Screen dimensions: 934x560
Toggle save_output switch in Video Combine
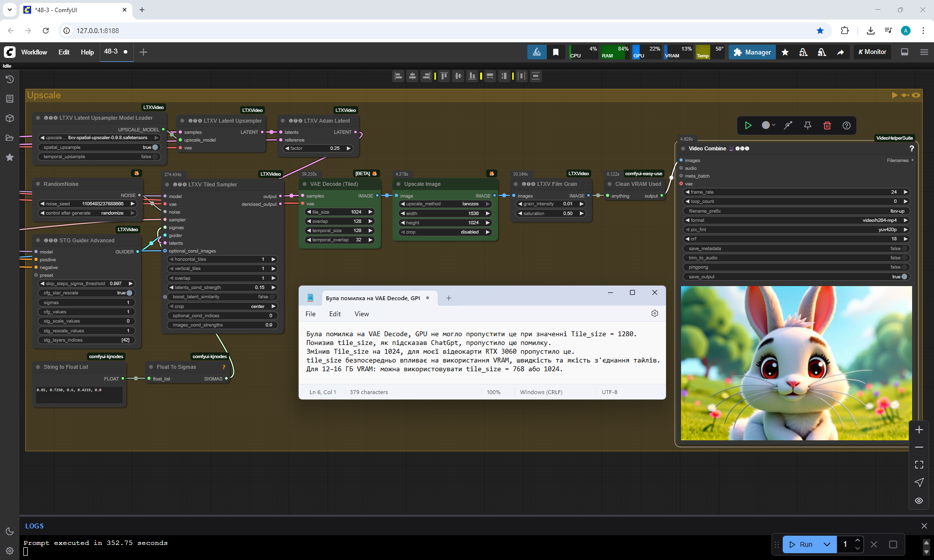[x=904, y=277]
